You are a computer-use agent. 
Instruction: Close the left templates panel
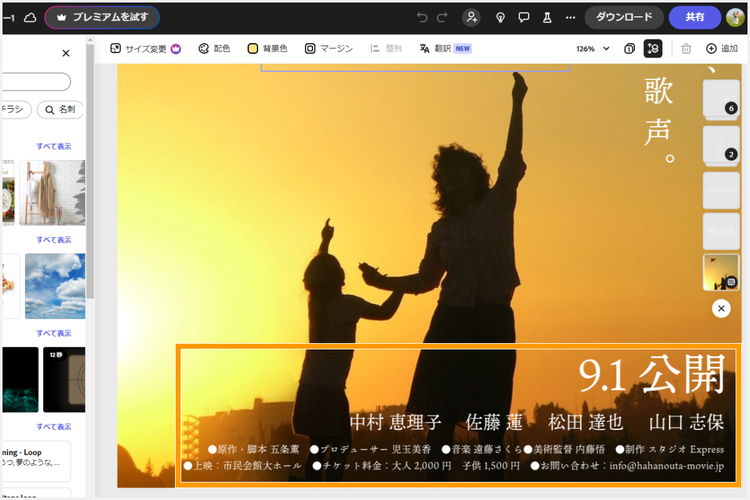(66, 53)
